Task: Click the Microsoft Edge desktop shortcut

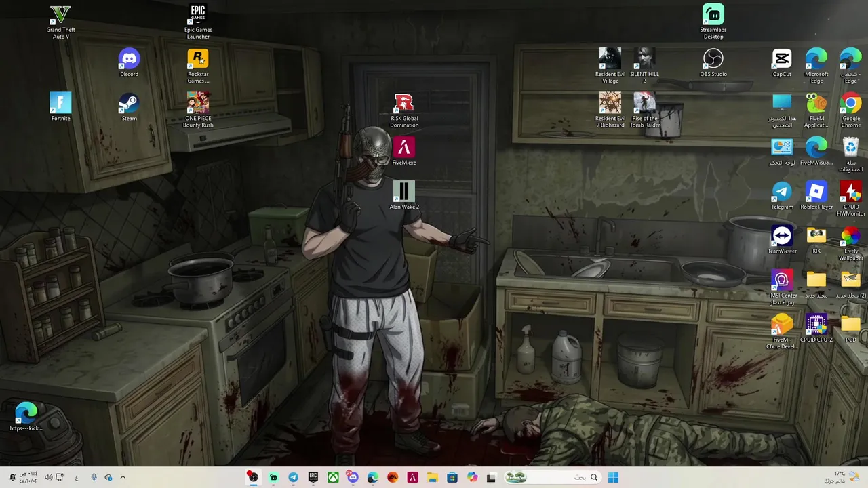Action: [x=816, y=66]
